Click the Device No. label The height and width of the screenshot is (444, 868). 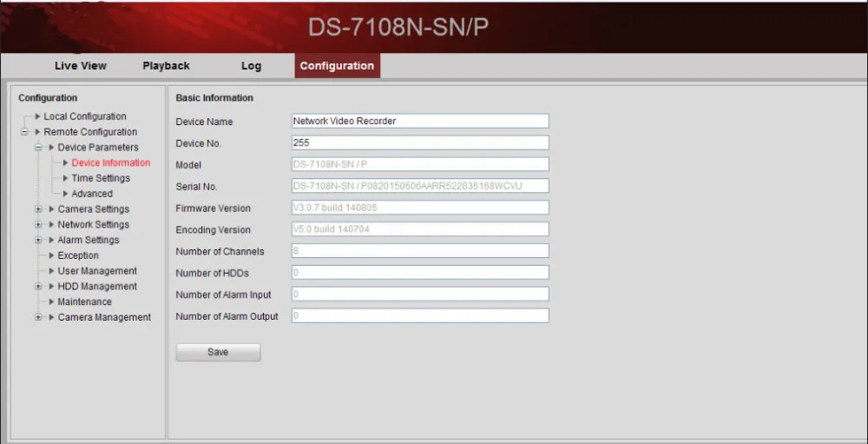[x=198, y=143]
